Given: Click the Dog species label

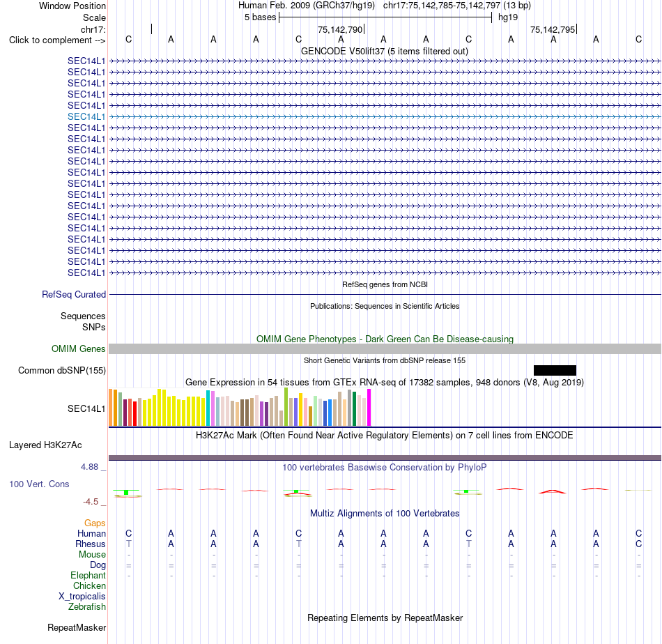Looking at the screenshot, I should (98, 565).
